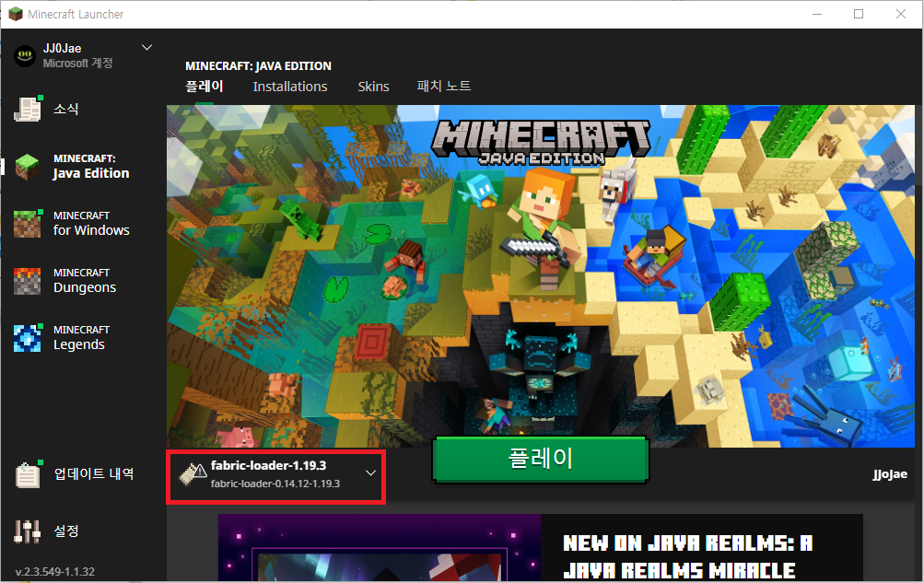Screen dimensions: 924x583
Task: Click 'fabric-loader-0.14.12-1.19.3' version text
Action: [275, 484]
